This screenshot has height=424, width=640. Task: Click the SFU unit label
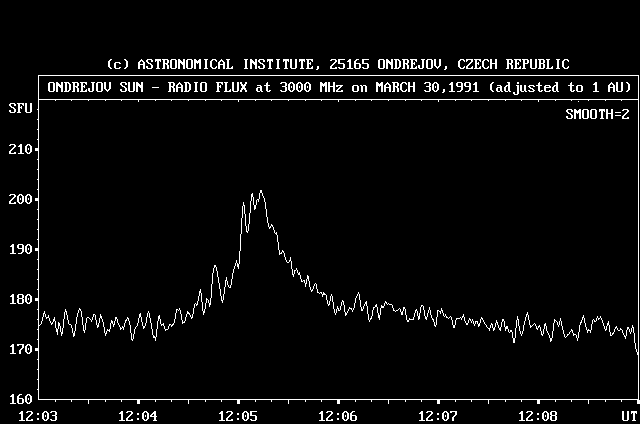(19, 107)
